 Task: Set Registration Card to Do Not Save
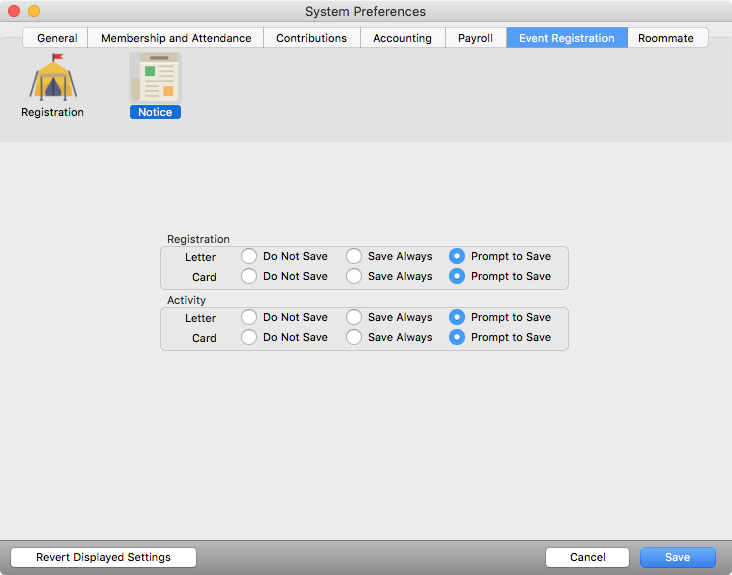pyautogui.click(x=249, y=276)
